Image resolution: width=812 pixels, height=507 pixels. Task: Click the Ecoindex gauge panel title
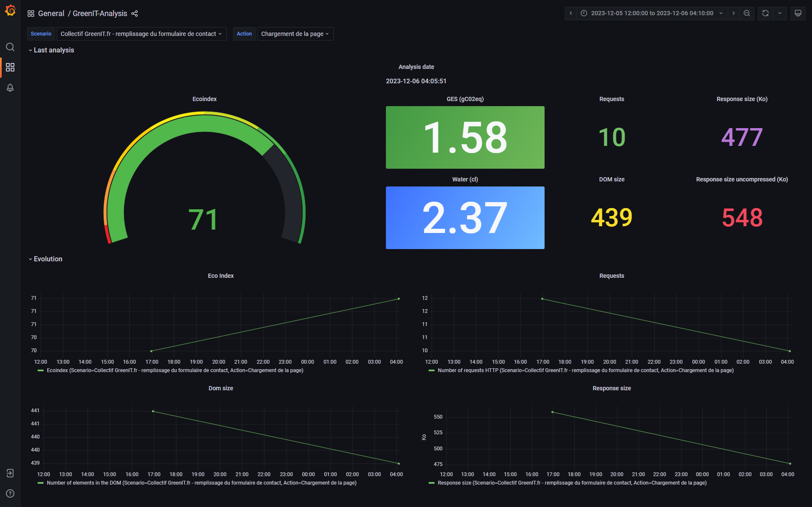(204, 99)
